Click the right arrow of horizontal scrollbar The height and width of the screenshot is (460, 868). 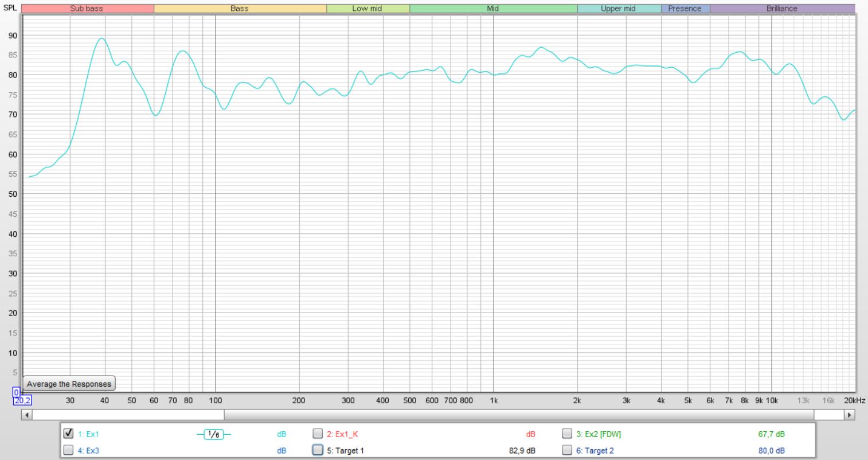coord(850,414)
